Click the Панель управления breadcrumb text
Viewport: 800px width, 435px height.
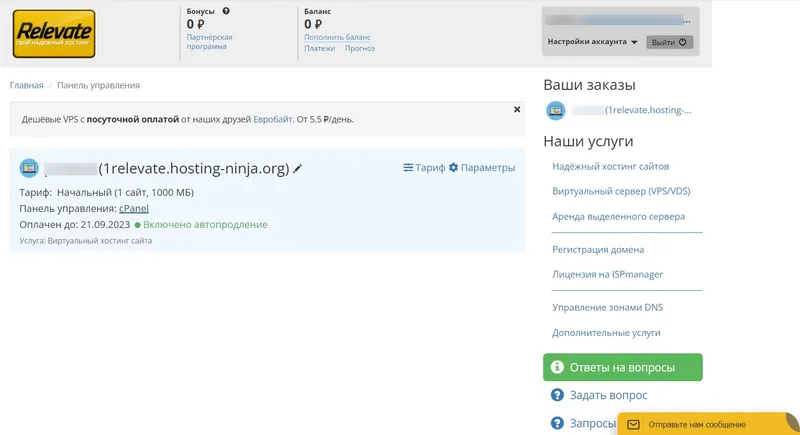point(98,85)
